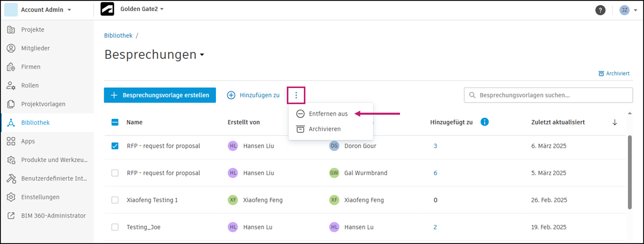The width and height of the screenshot is (644, 244).
Task: Click the help question mark icon
Action: coord(600,10)
